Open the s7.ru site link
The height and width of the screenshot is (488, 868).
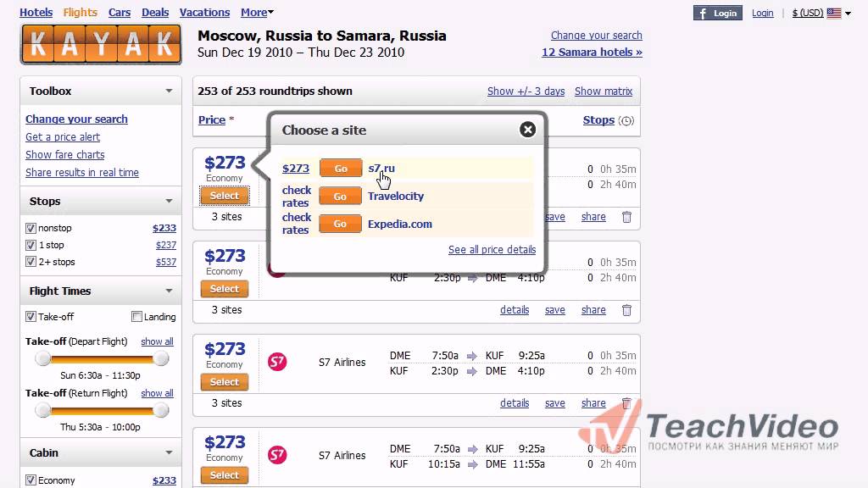[381, 169]
